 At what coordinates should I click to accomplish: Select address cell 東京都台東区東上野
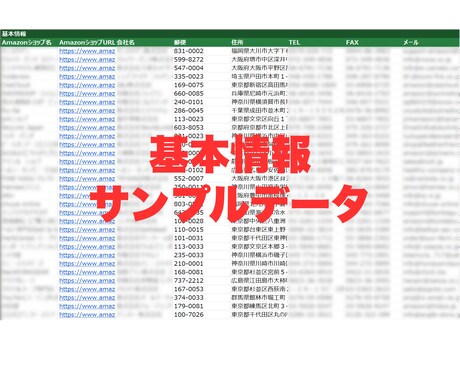click(259, 230)
